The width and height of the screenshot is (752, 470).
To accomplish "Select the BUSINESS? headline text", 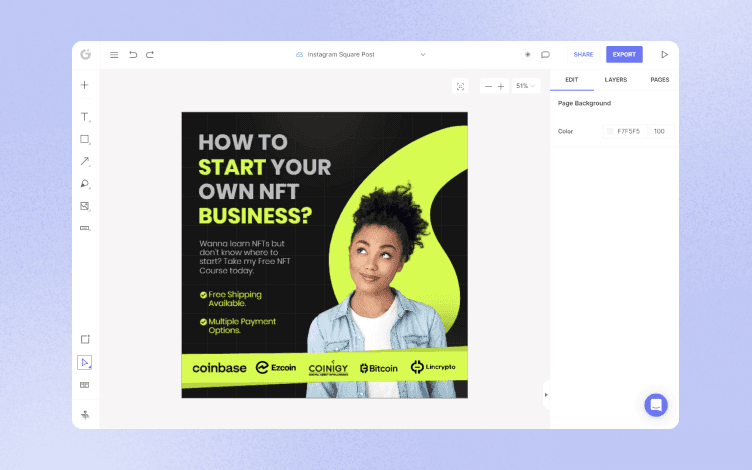I will tap(255, 216).
